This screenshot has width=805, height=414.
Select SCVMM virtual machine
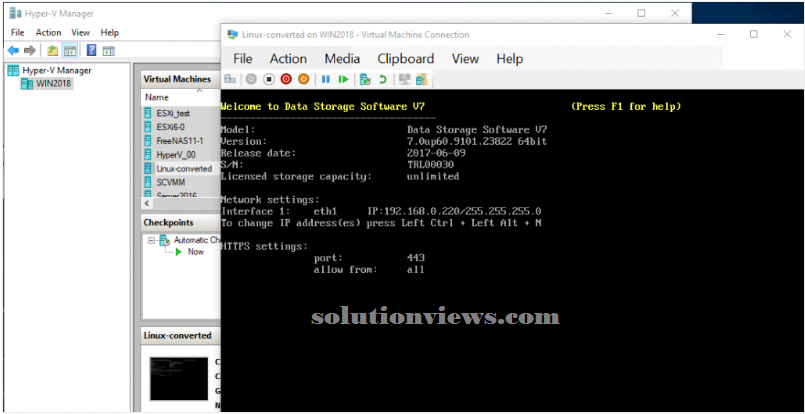coord(171,182)
